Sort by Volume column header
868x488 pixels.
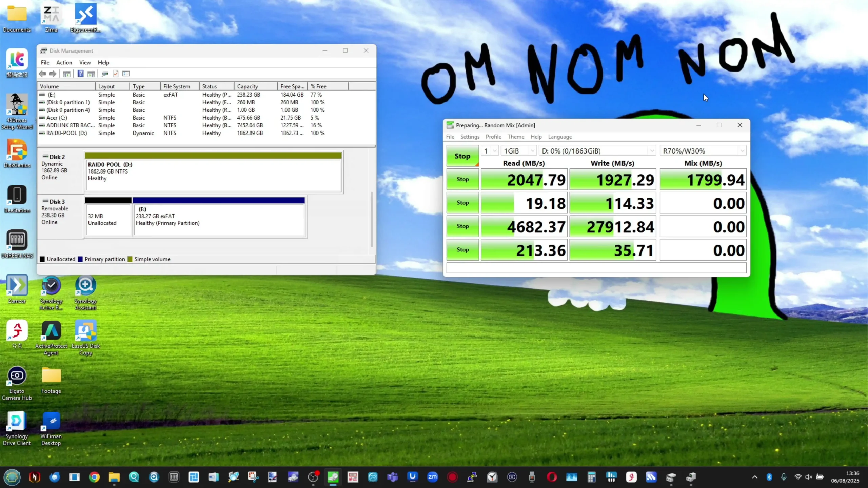66,86
